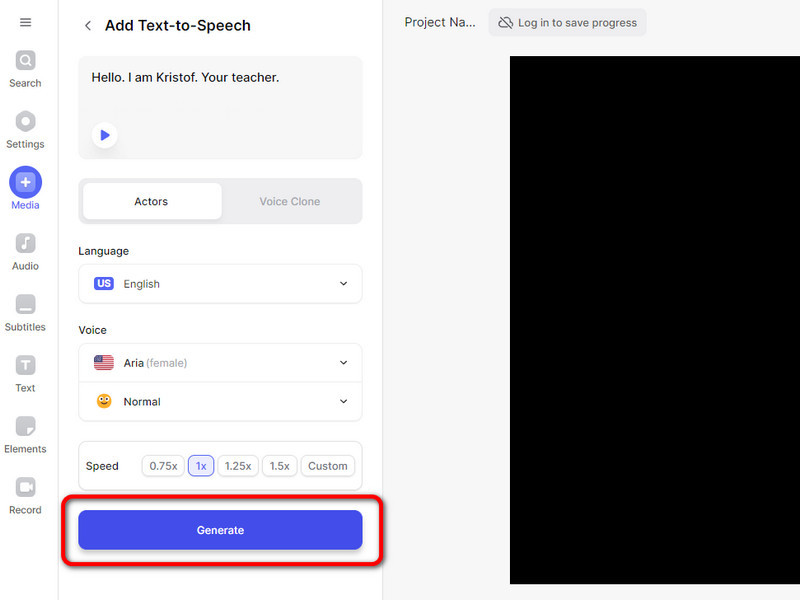Image resolution: width=800 pixels, height=600 pixels.
Task: Open the Aria voice dropdown
Action: (x=220, y=363)
